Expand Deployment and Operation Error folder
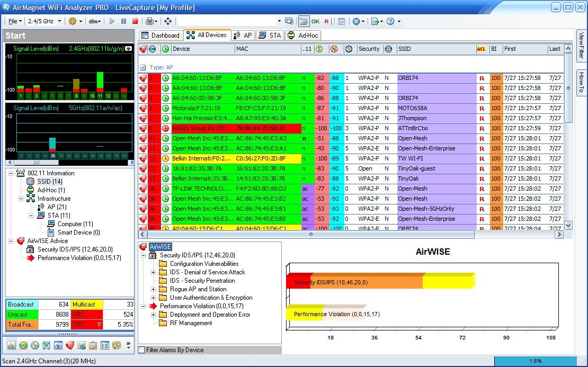 pos(154,315)
